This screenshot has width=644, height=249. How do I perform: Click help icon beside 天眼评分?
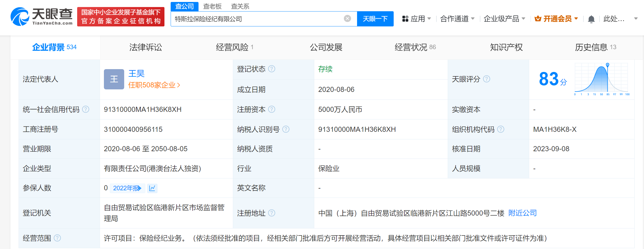point(487,79)
